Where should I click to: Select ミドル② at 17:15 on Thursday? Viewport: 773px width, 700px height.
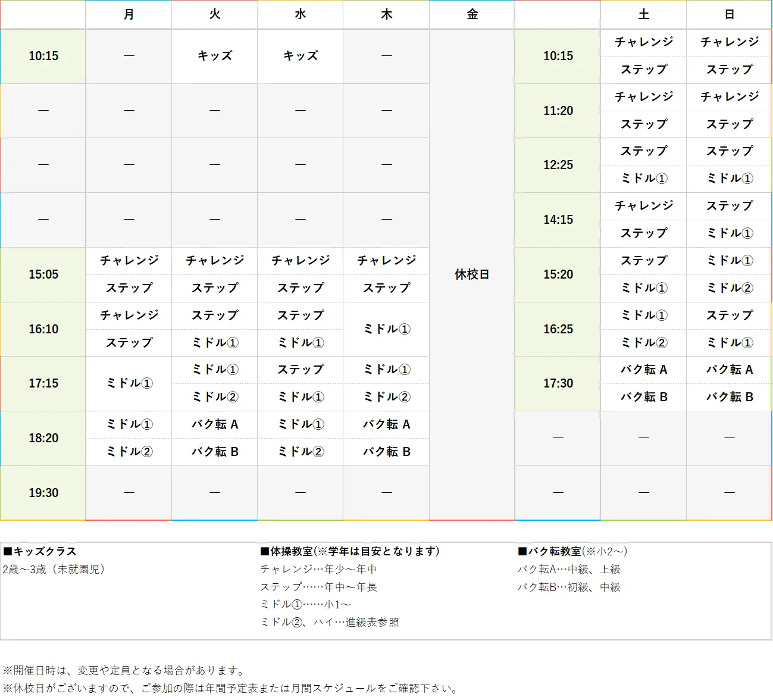point(386,397)
